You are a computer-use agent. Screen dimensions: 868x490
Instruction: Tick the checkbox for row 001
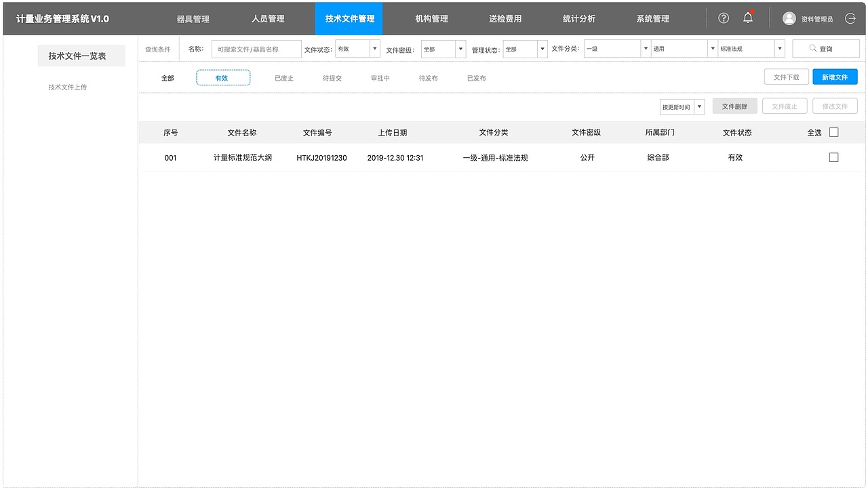tap(834, 157)
